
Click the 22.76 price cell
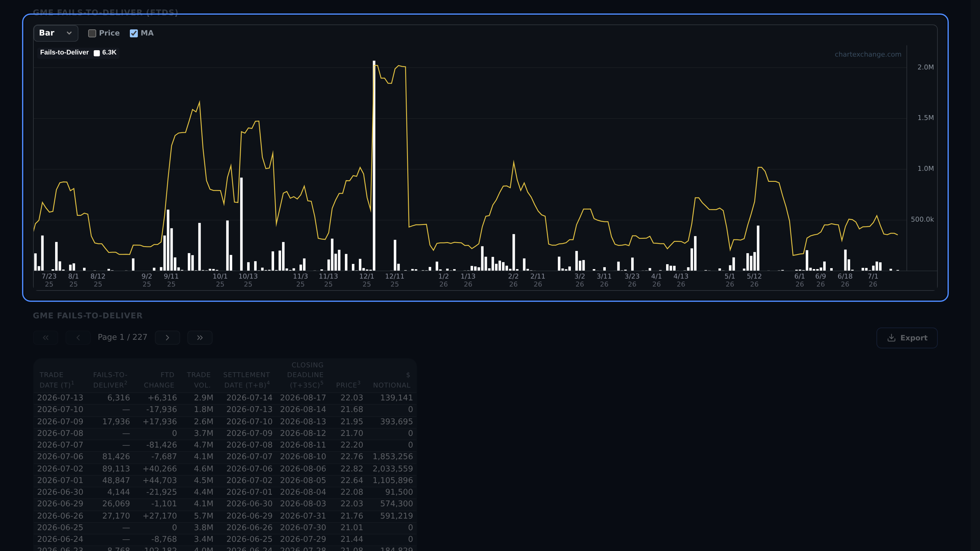tap(352, 456)
